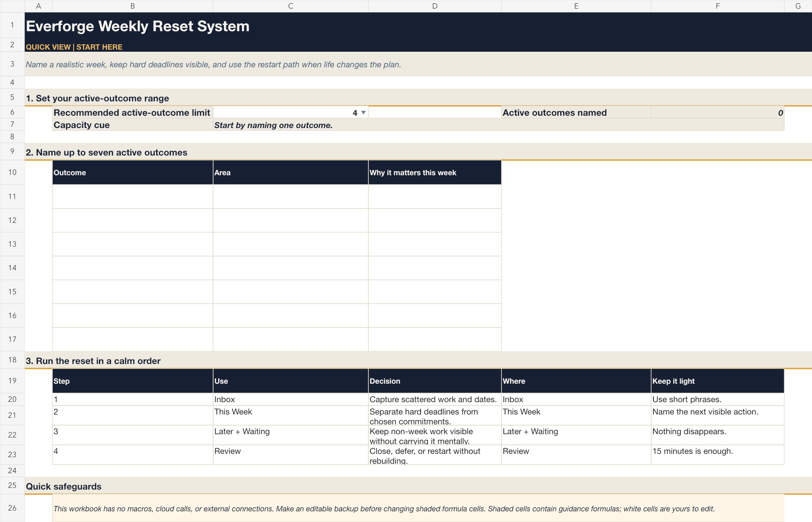Click step number 3 cell
The height and width of the screenshot is (522, 812).
coord(133,435)
